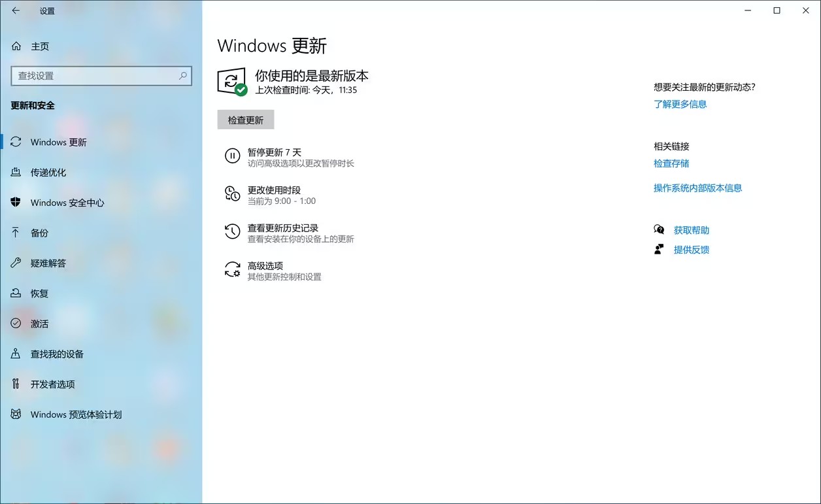Open the 获取帮助 link
Screen dimensions: 821x504
pyautogui.click(x=691, y=230)
